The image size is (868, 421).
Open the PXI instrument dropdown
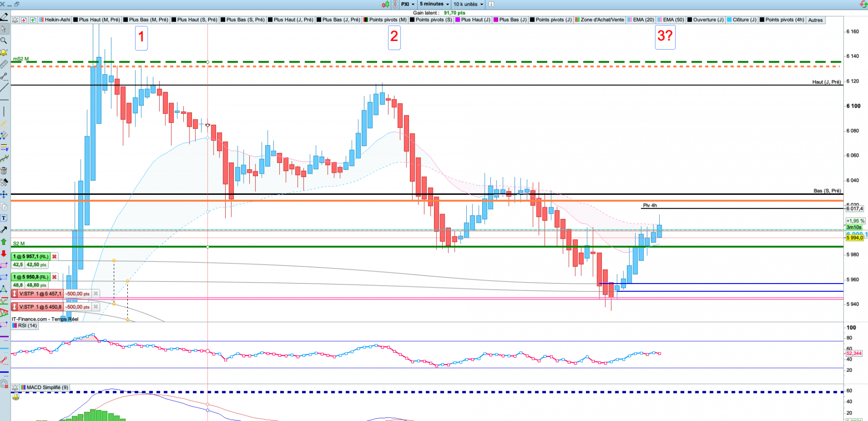click(408, 4)
